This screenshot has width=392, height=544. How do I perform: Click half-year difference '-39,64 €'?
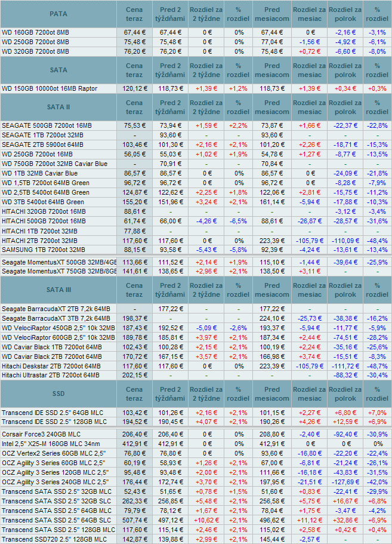click(345, 262)
